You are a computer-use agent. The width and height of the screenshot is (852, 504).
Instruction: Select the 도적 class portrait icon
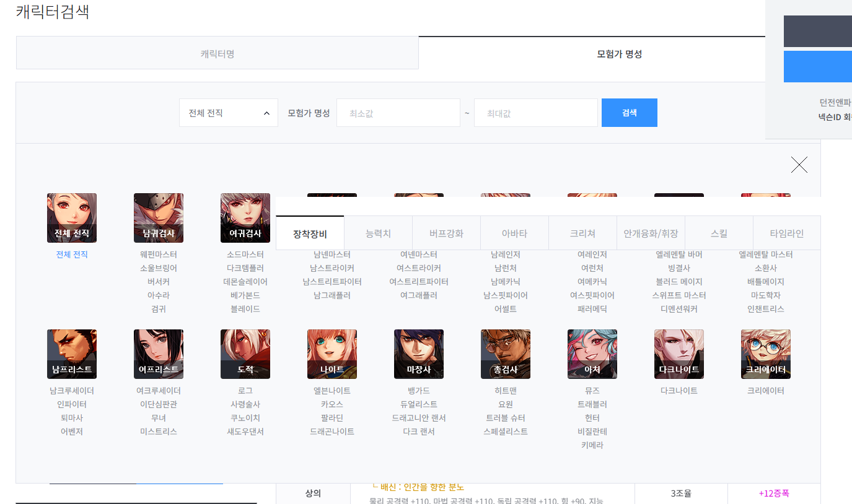pyautogui.click(x=245, y=354)
